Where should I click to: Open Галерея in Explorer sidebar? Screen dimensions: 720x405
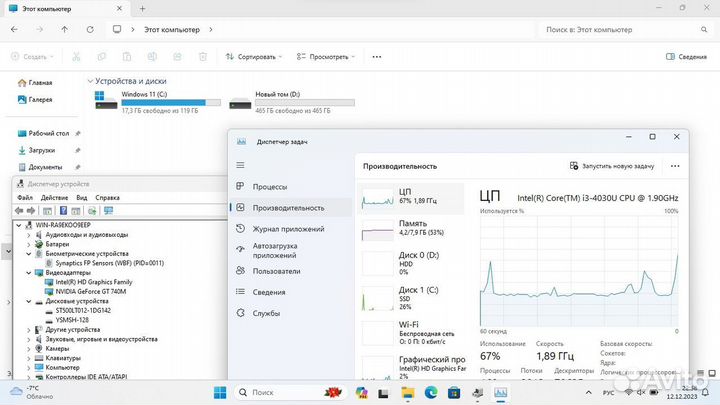[35, 99]
